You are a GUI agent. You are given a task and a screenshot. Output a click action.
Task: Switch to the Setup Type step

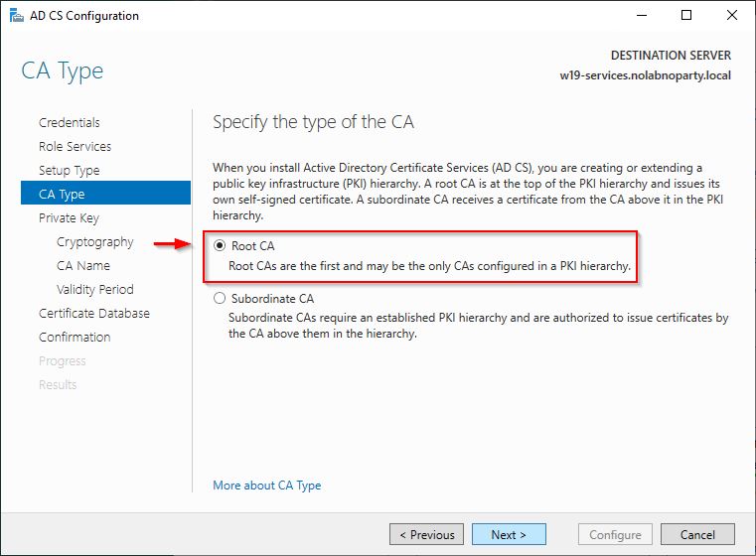pyautogui.click(x=69, y=170)
